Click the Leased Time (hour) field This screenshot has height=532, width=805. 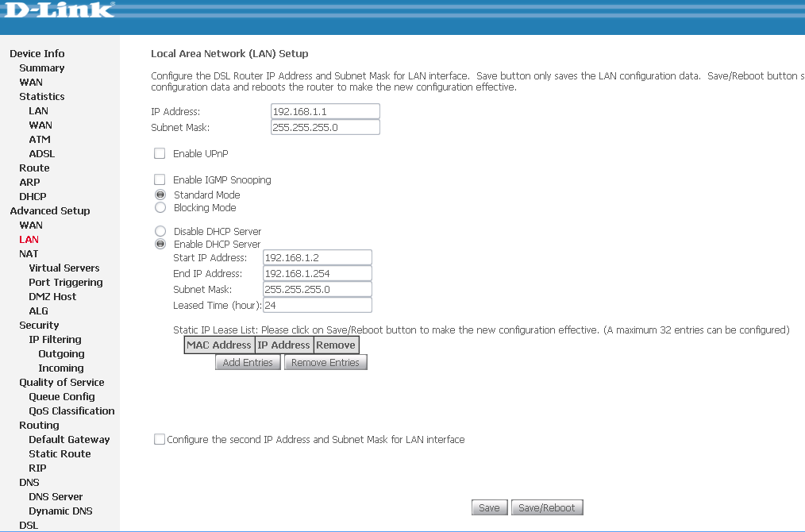(318, 306)
